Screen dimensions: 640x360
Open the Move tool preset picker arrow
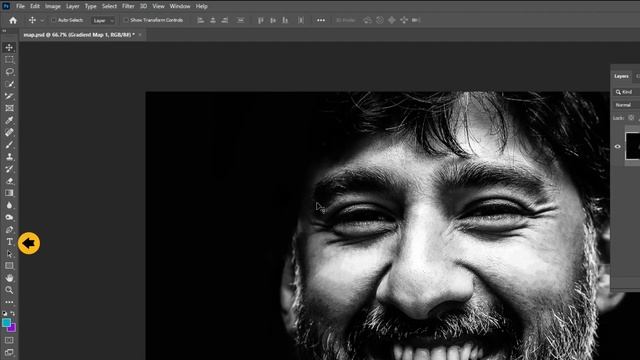(x=42, y=20)
